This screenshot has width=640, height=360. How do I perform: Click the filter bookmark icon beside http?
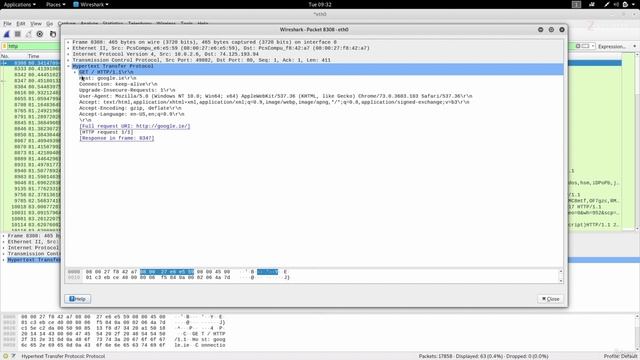[x=4, y=46]
